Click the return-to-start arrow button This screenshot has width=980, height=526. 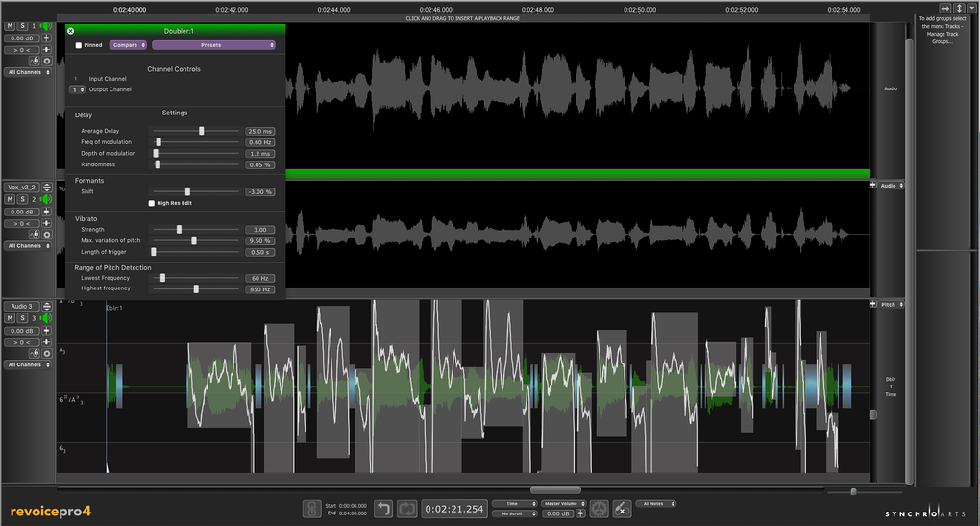click(383, 509)
